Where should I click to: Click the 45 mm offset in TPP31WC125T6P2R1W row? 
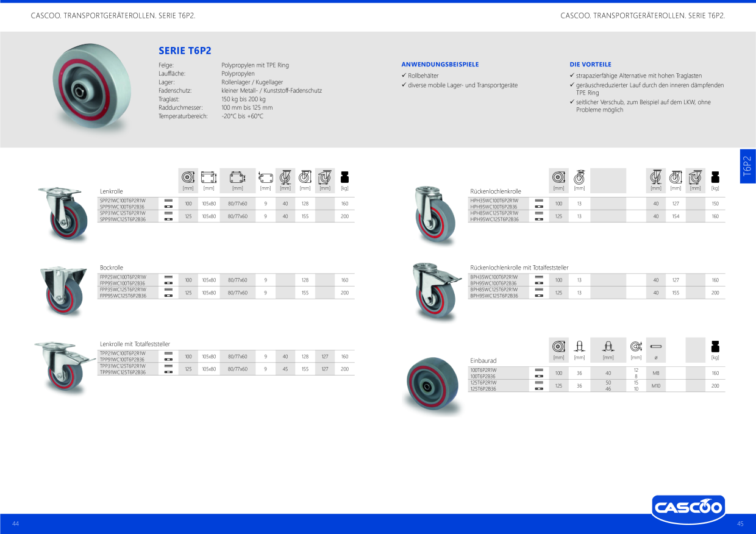[x=285, y=369]
